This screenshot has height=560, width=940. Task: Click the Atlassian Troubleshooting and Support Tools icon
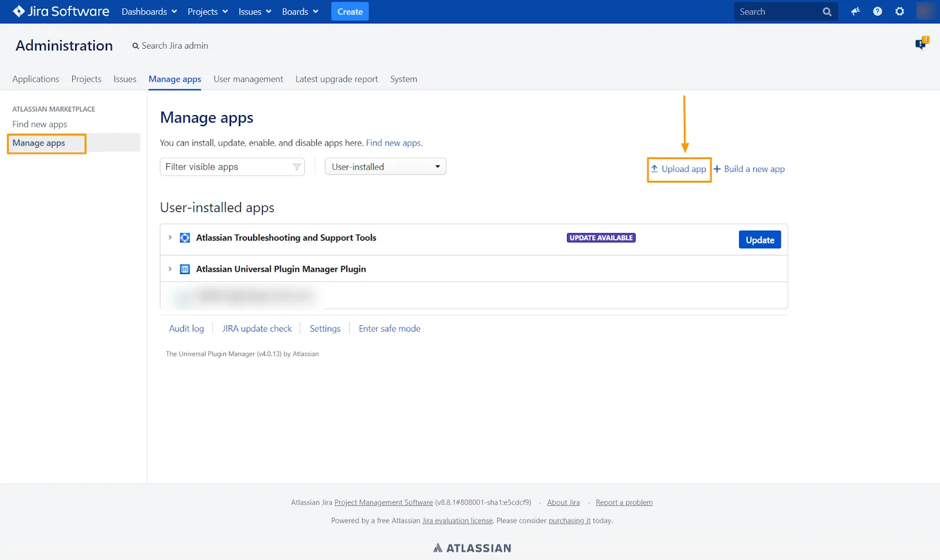coord(184,238)
